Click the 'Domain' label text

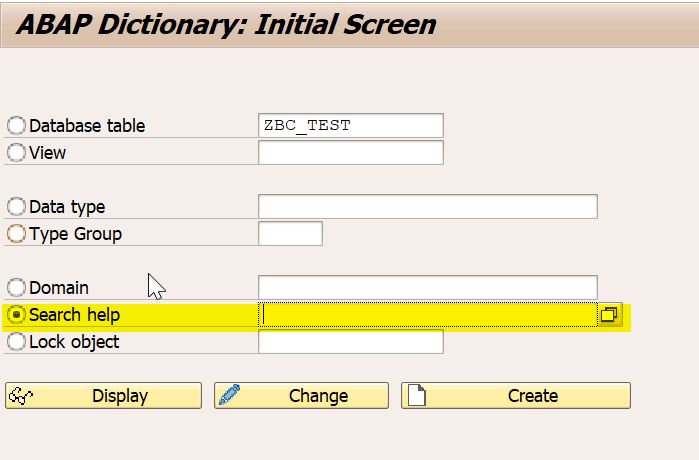click(x=59, y=288)
